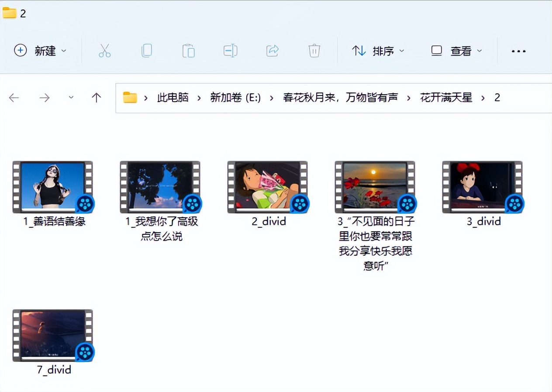
Task: Copy files with the Copy toolbar icon
Action: point(147,51)
